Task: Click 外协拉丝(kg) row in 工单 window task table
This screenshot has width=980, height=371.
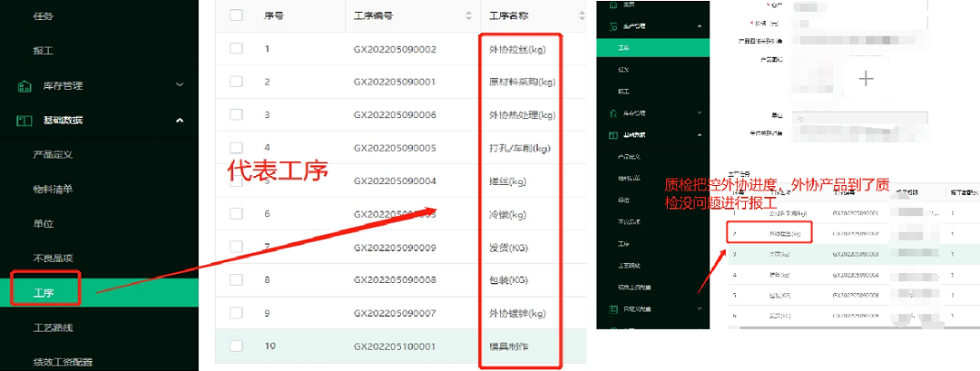Action: tap(854, 234)
